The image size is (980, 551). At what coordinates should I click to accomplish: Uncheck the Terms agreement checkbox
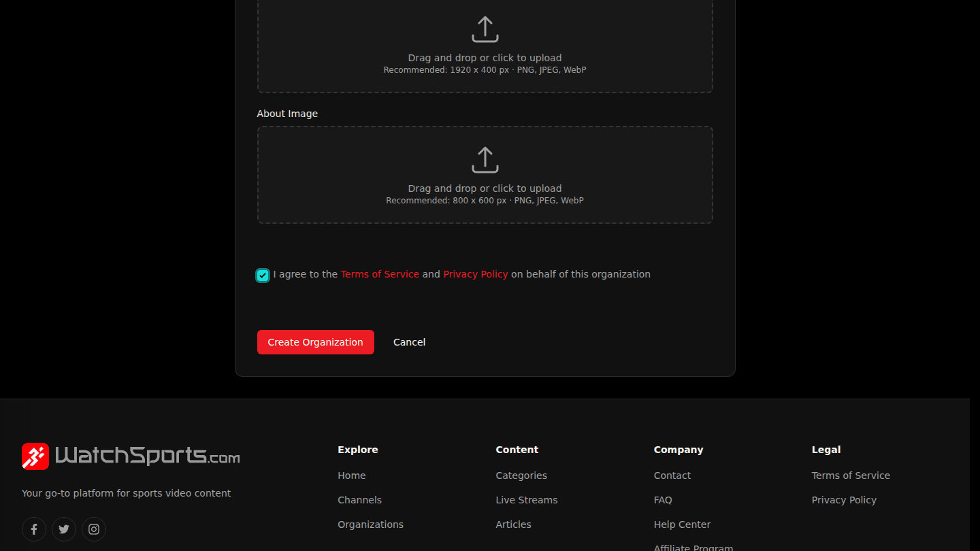pos(263,275)
